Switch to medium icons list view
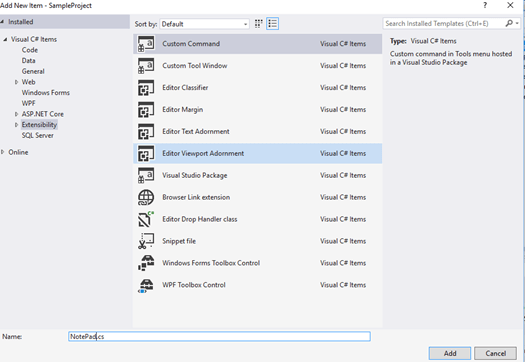 [x=273, y=24]
